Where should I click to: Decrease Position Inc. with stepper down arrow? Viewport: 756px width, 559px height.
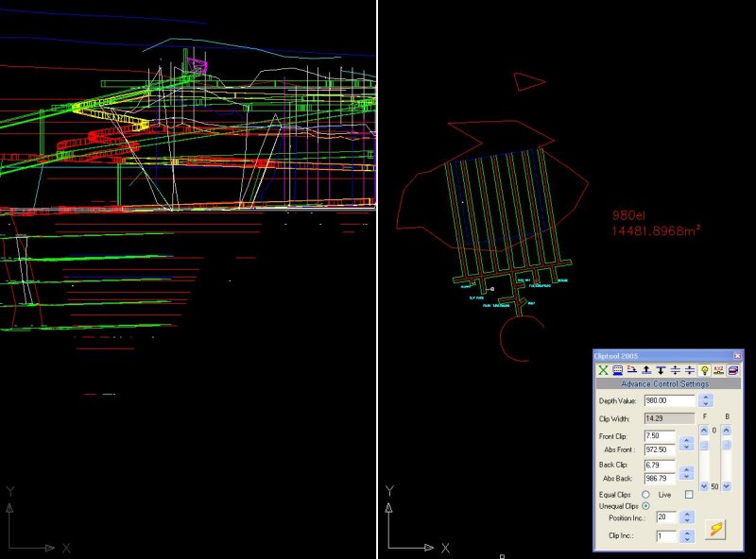[687, 520]
